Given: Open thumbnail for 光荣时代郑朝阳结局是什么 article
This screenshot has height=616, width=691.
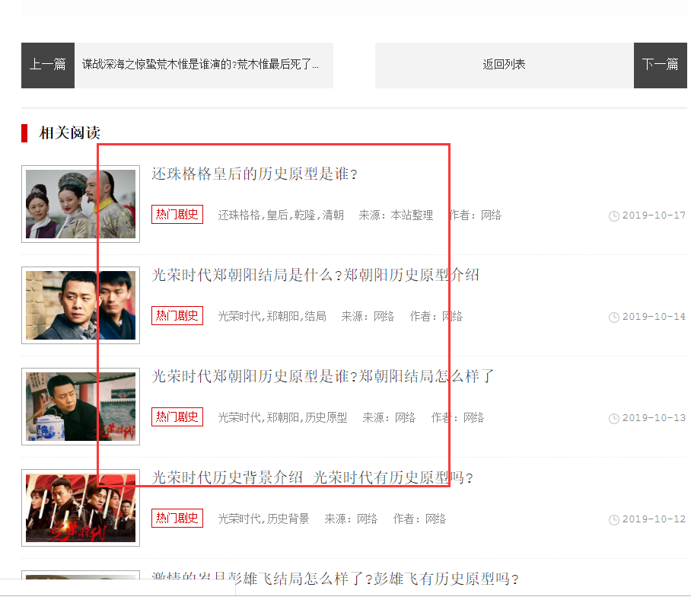Looking at the screenshot, I should tap(81, 305).
